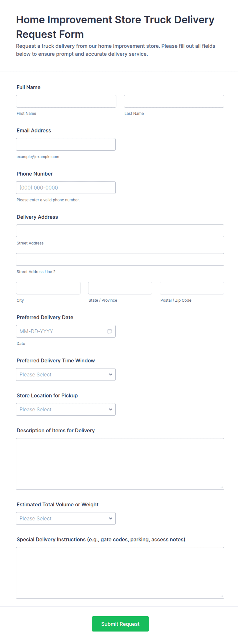This screenshot has height=644, width=238.
Task: Click resize handle of Special Delivery Instructions textarea
Action: point(221,596)
